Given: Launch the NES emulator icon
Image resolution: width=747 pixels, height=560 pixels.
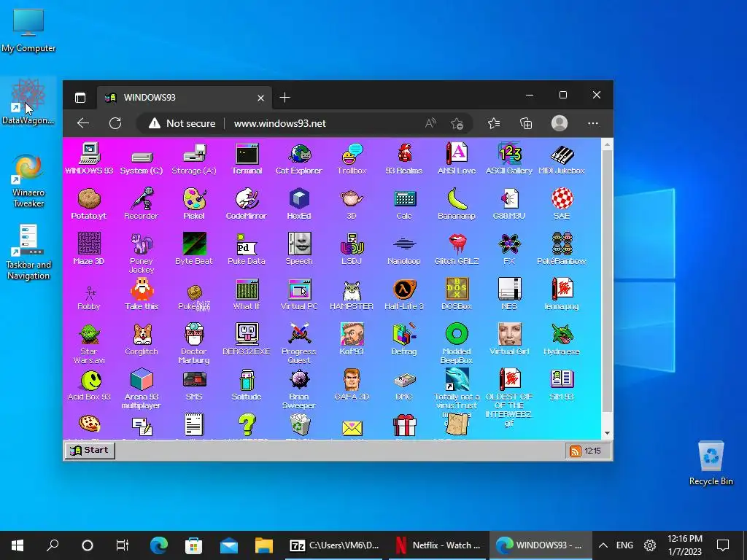Looking at the screenshot, I should tap(508, 295).
